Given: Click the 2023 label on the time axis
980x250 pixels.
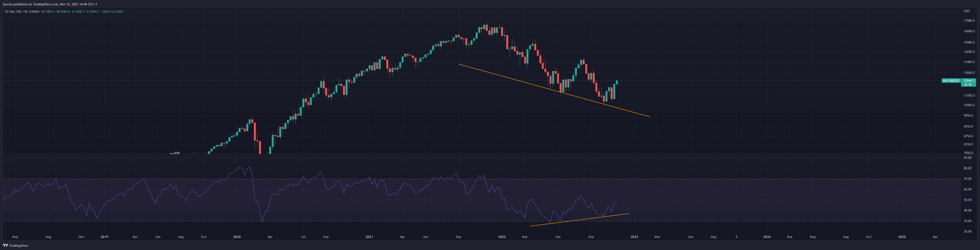Looking at the screenshot, I should coord(634,237).
